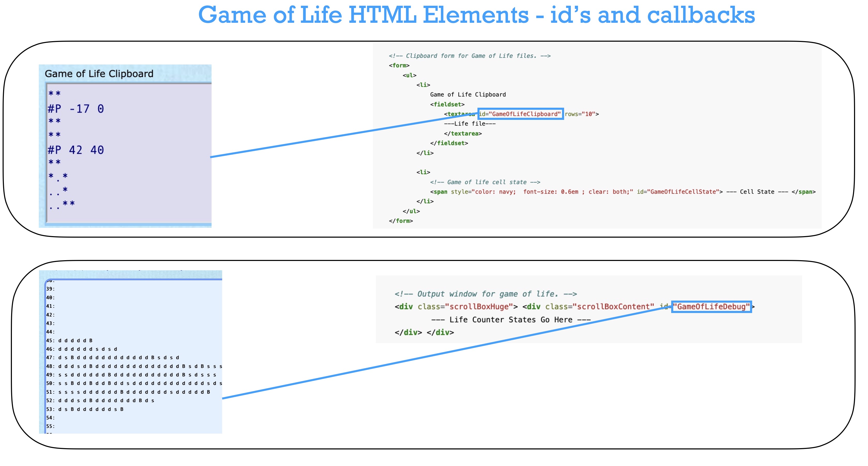Click debug output row starting "46:"
Image resolution: width=868 pixels, height=466 pixels.
tap(81, 349)
